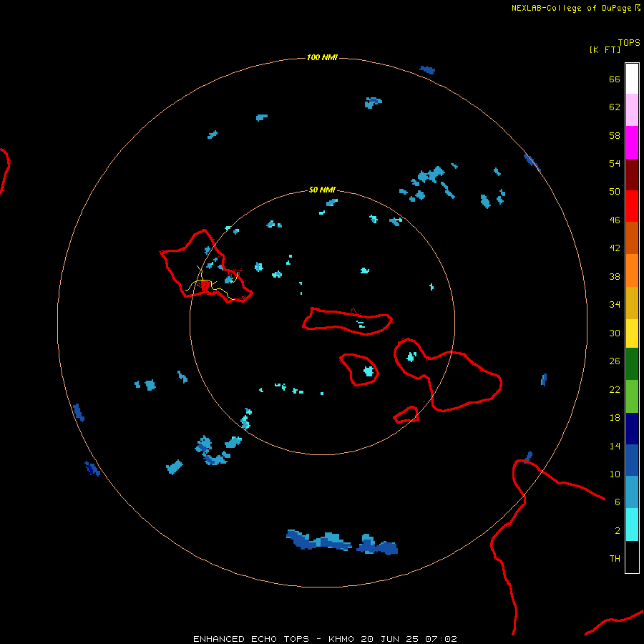Screen dimensions: 644x644
Task: Click the TOPS legend title
Action: (629, 43)
